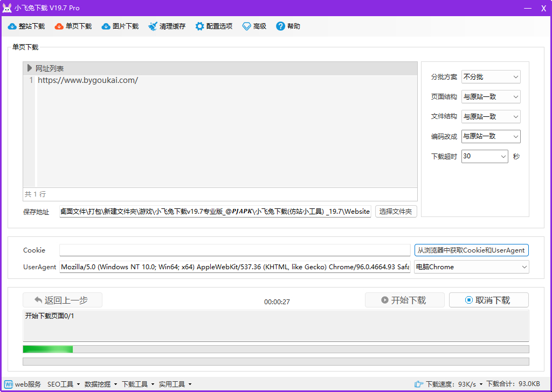
Task: Click the question mark help icon
Action: pyautogui.click(x=280, y=26)
